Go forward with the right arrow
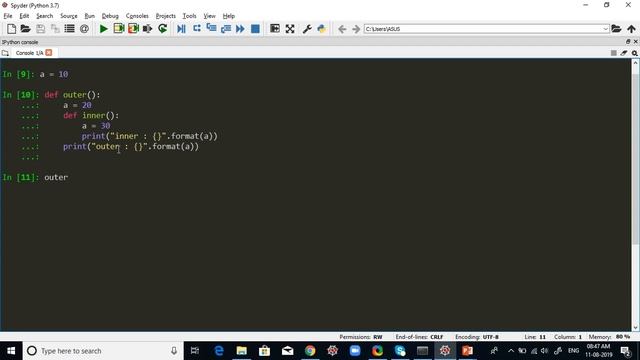640x360 pixels. pyautogui.click(x=356, y=29)
